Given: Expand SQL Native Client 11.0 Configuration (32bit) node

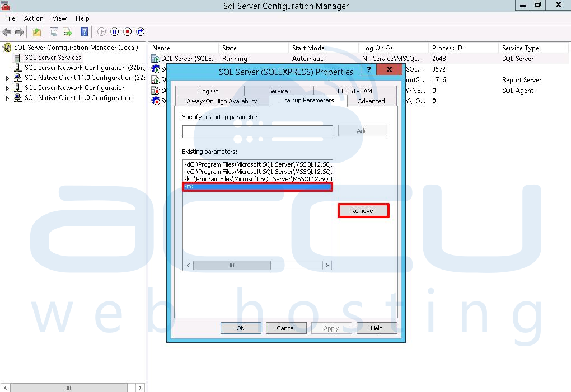Looking at the screenshot, I should (x=7, y=78).
